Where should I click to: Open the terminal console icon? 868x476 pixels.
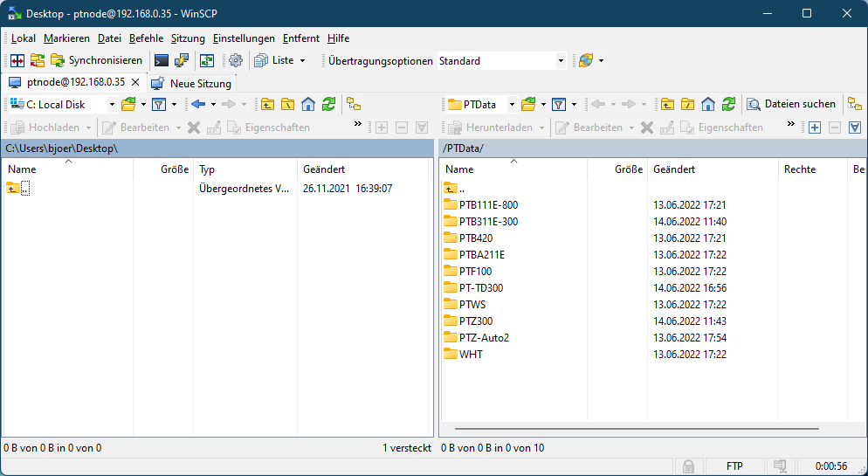161,60
